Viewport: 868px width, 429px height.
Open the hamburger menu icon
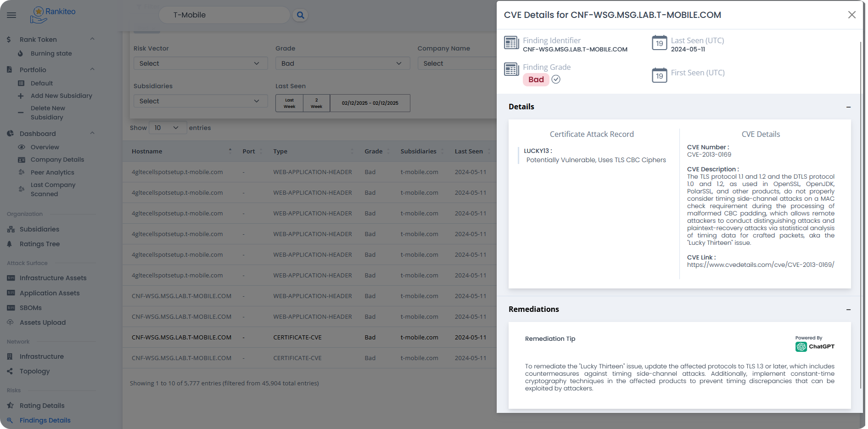11,15
